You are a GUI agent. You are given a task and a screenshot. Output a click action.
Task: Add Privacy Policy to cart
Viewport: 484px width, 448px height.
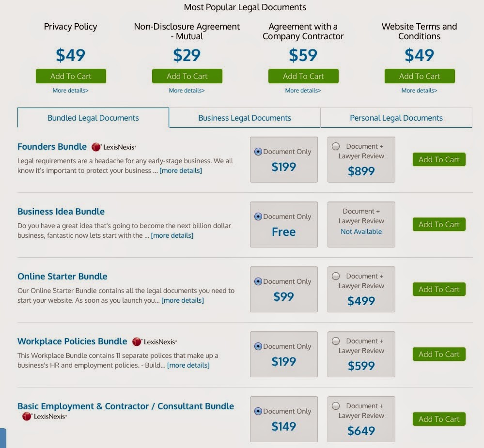tap(71, 76)
